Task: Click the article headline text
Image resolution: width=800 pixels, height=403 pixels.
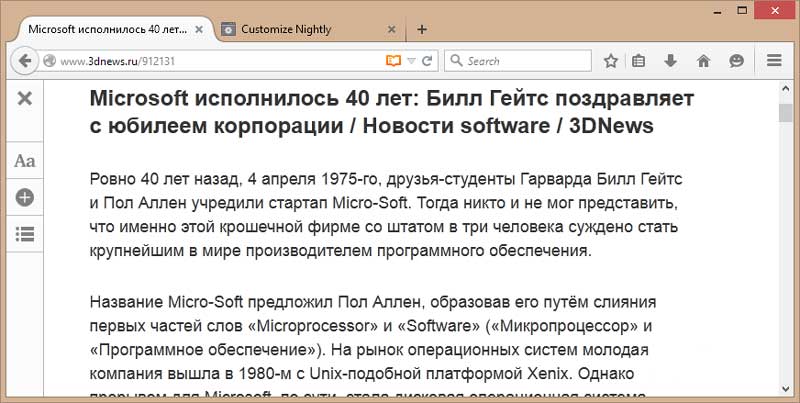Action: (392, 112)
